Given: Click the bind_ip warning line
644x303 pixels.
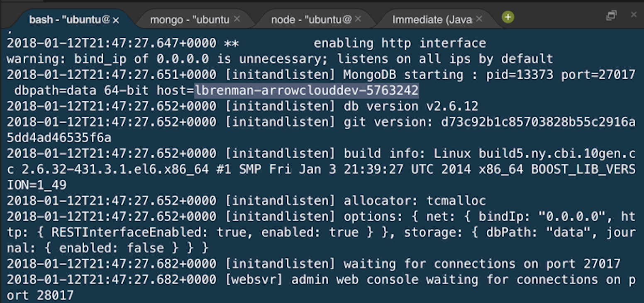Looking at the screenshot, I should point(280,59).
